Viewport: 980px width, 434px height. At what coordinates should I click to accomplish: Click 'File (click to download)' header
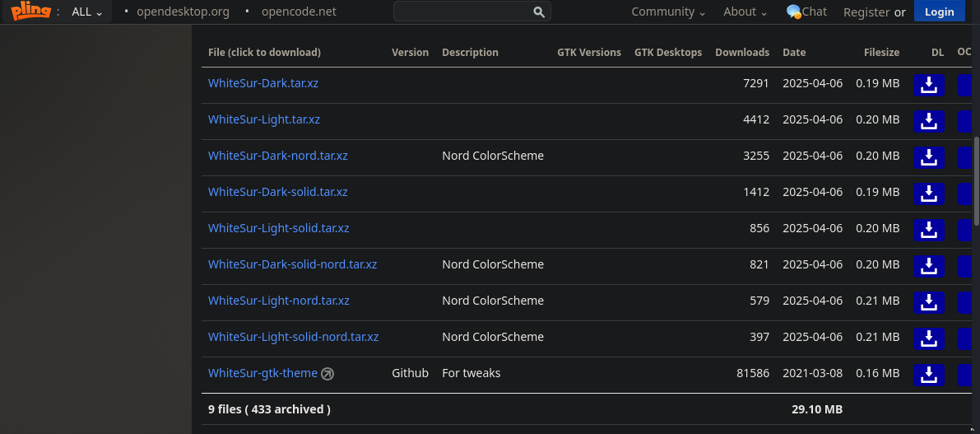[x=264, y=53]
